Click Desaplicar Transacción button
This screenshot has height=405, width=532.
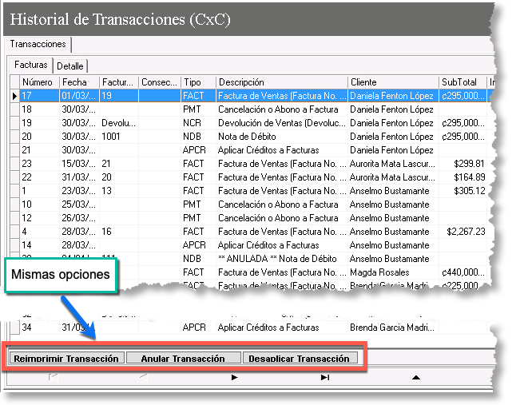click(300, 358)
